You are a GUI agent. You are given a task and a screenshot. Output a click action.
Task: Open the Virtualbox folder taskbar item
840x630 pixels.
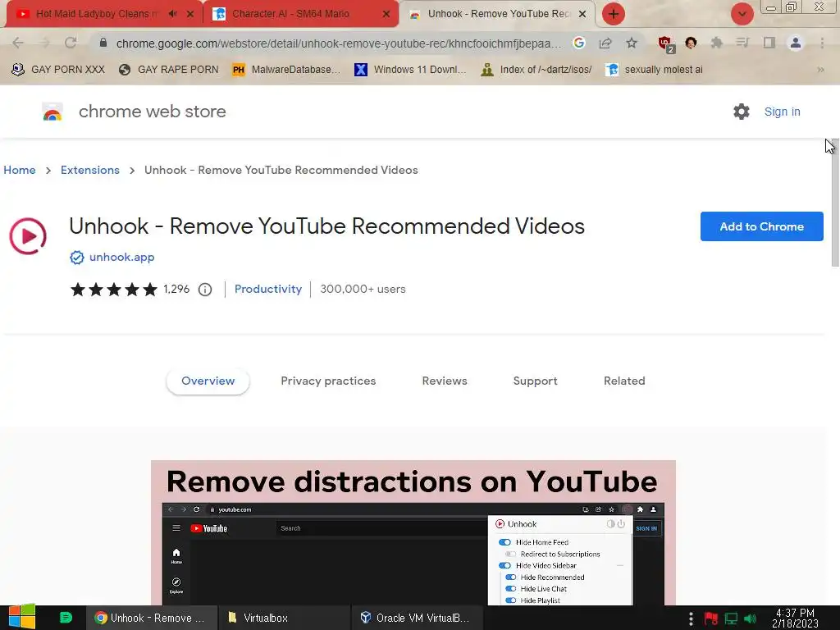pos(284,618)
